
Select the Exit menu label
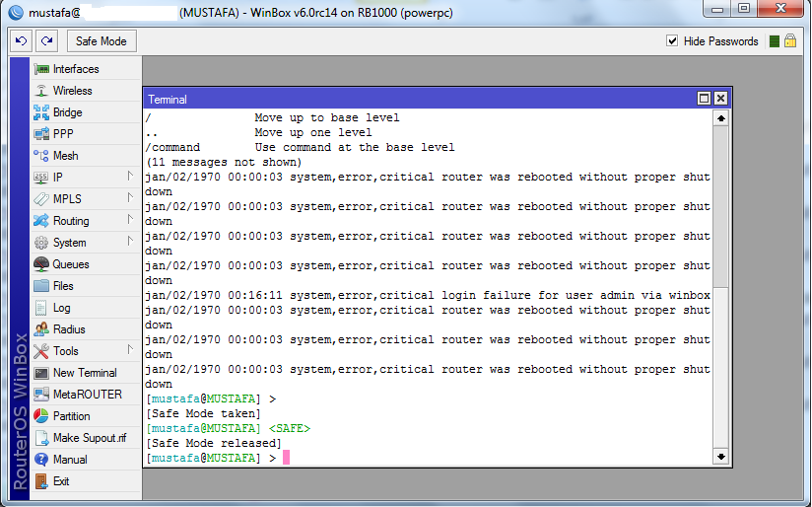coord(61,481)
